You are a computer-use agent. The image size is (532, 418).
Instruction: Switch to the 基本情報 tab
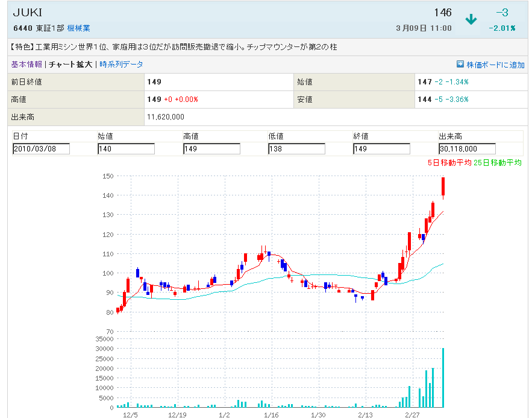(x=27, y=65)
